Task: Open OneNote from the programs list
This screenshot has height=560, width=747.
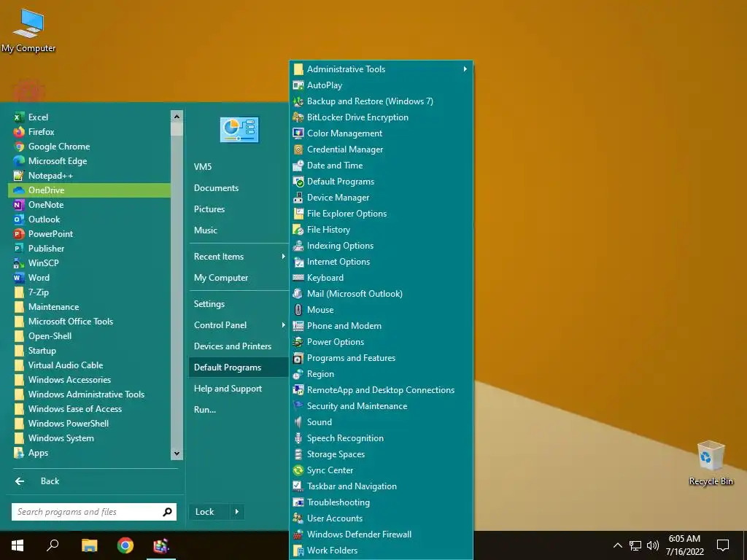Action: point(89,205)
